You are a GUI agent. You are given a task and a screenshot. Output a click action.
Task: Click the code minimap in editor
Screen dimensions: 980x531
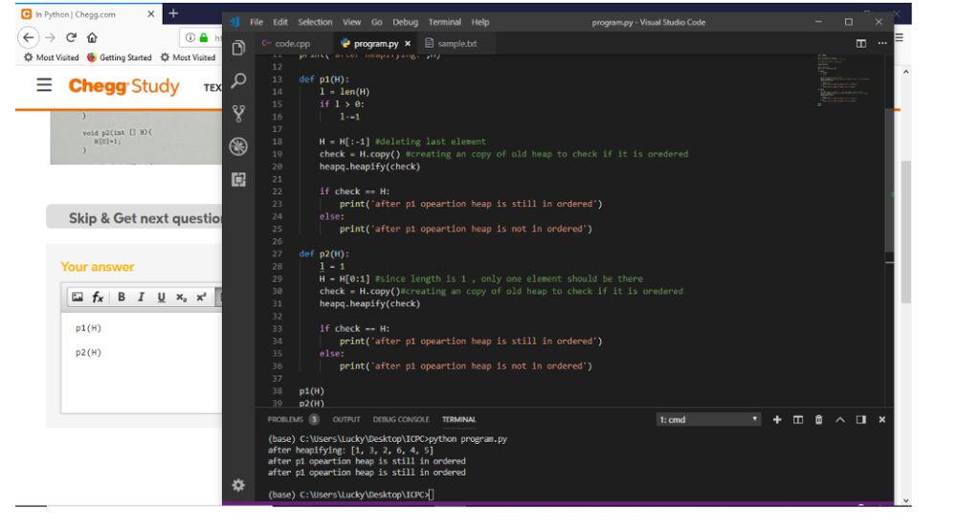tap(842, 80)
